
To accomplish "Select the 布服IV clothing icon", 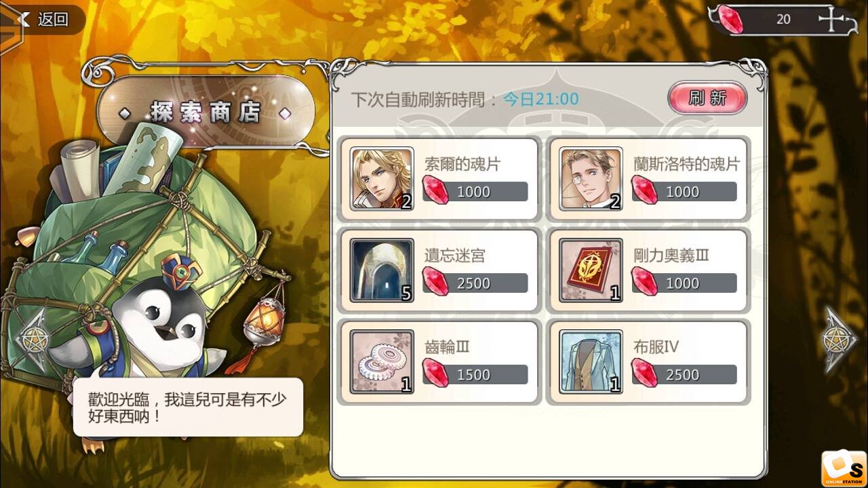I will (591, 362).
